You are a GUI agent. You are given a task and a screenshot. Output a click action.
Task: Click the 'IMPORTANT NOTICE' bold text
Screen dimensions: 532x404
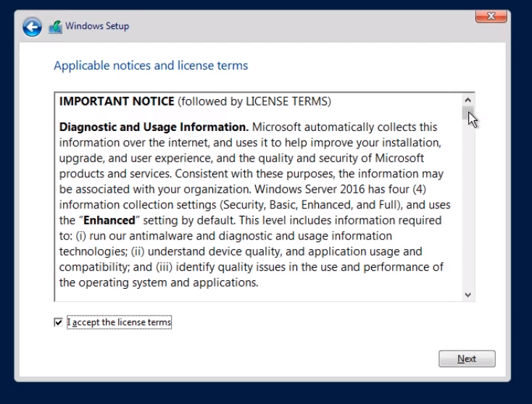point(117,101)
